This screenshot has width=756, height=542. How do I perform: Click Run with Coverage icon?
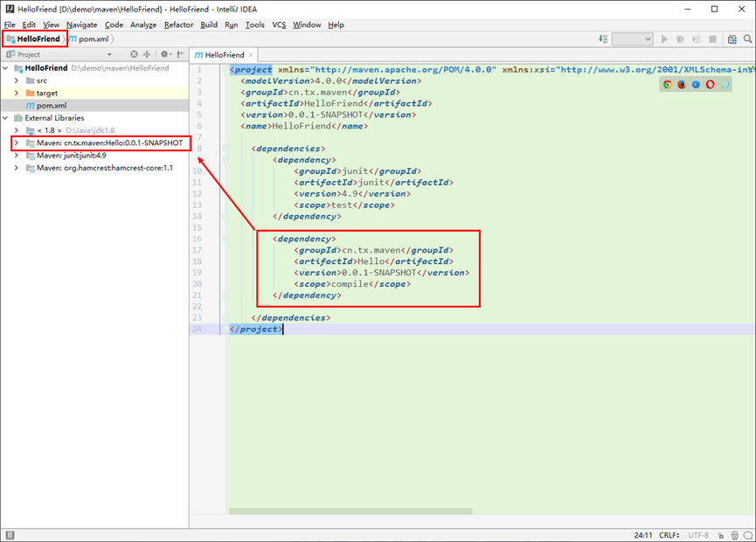[x=697, y=39]
